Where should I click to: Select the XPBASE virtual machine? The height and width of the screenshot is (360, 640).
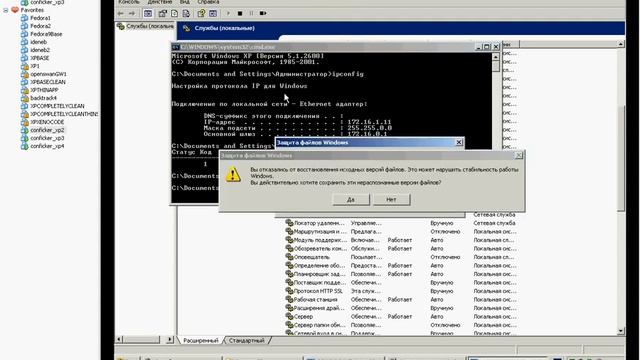click(40, 58)
